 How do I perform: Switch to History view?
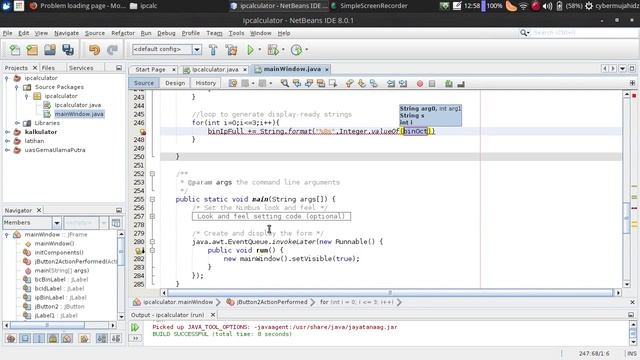[205, 83]
